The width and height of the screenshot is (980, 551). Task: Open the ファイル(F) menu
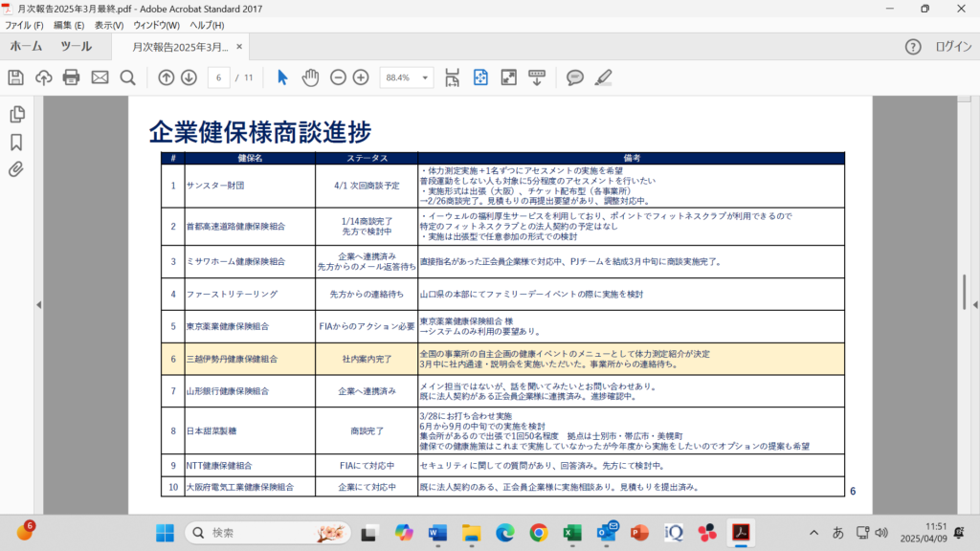coord(24,26)
